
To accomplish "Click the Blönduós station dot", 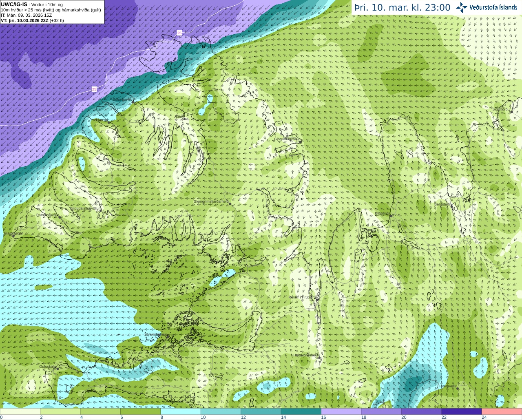I will pyautogui.click(x=390, y=217).
